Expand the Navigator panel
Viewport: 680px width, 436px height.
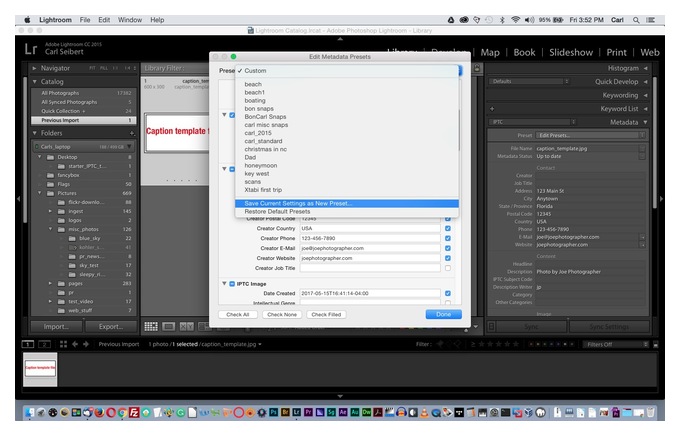(x=35, y=68)
